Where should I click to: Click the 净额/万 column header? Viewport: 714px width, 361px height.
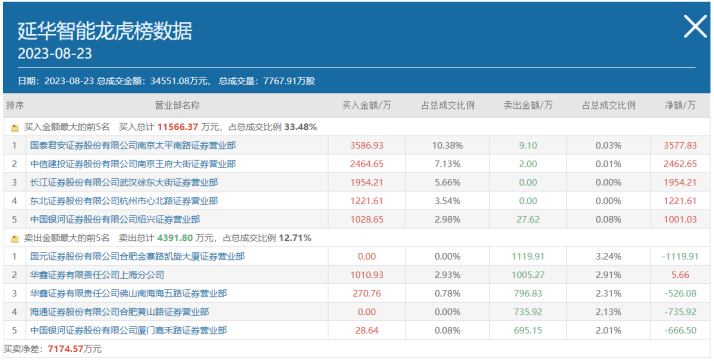tap(680, 106)
